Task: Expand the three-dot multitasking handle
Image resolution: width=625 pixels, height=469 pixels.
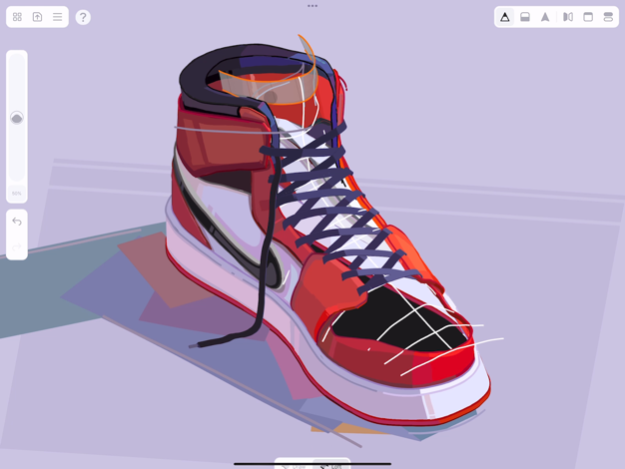Action: 312,6
